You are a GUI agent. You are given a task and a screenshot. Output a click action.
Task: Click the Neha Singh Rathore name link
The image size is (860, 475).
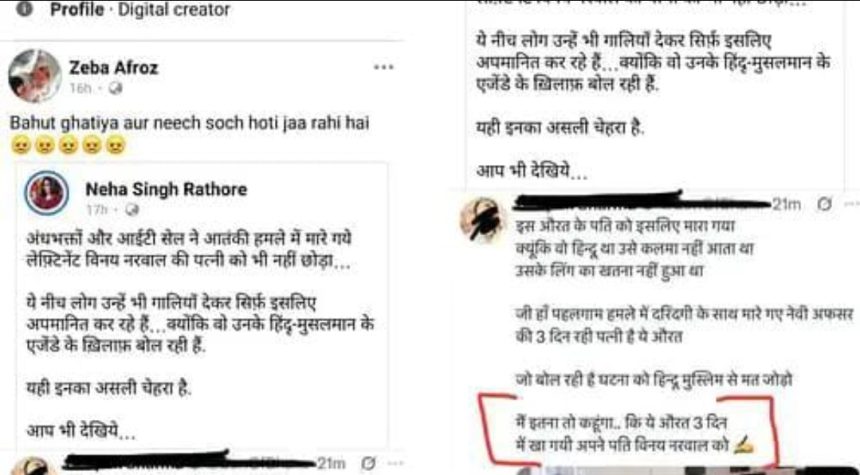[166, 189]
